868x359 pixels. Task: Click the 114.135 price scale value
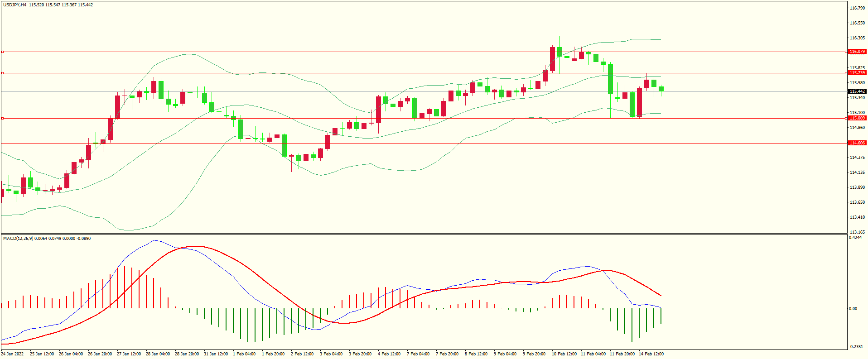coord(858,172)
